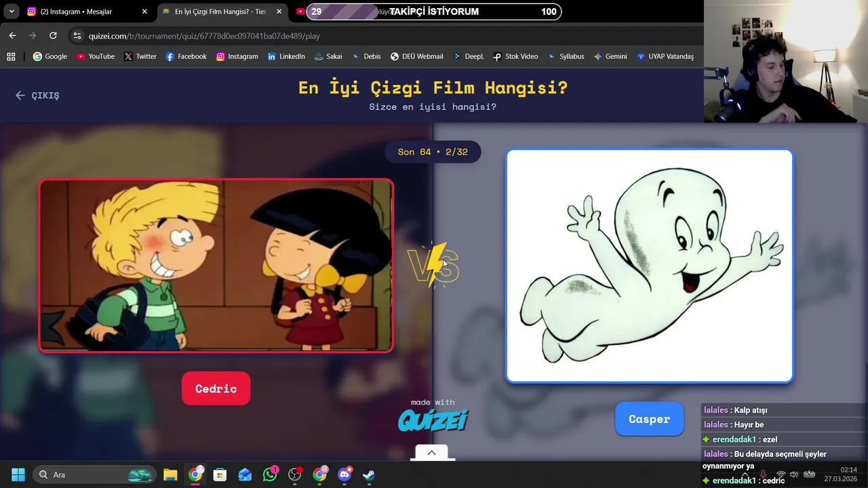
Task: Open the Windows Start menu
Action: coord(18,474)
